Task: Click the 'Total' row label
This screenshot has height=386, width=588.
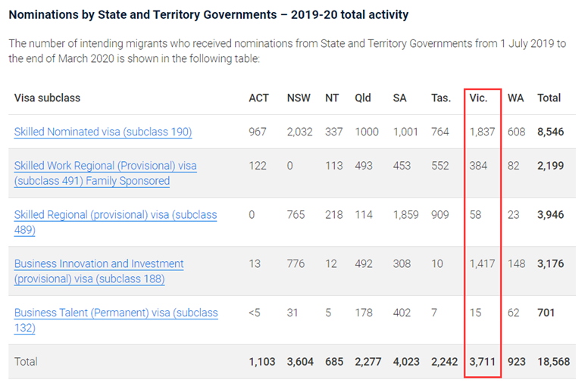Action: click(x=26, y=362)
